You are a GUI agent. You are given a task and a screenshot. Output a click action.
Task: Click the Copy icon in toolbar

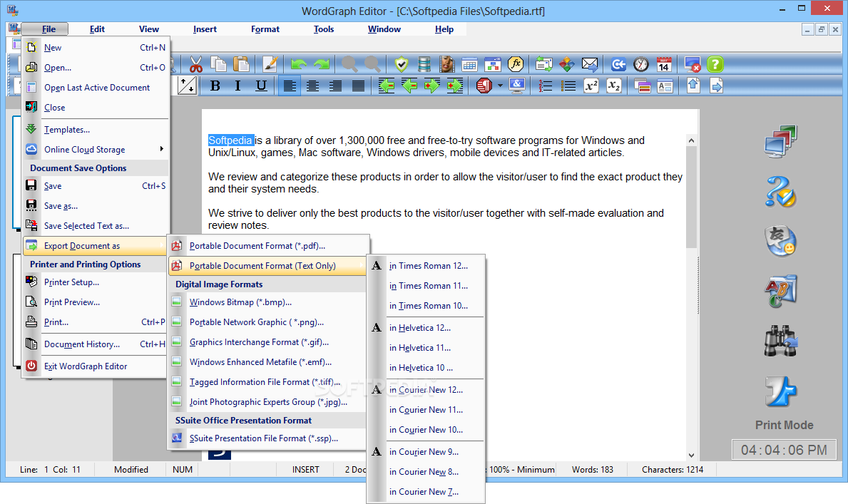[218, 64]
